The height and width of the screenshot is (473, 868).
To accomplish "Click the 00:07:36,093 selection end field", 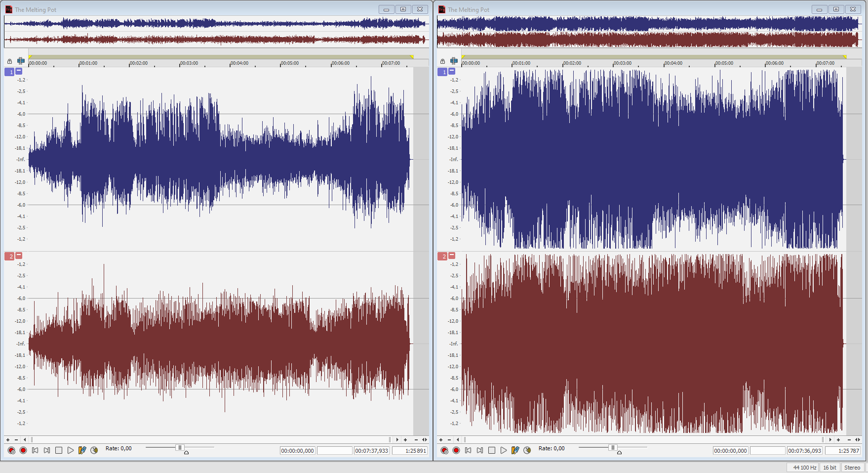I will tap(804, 451).
